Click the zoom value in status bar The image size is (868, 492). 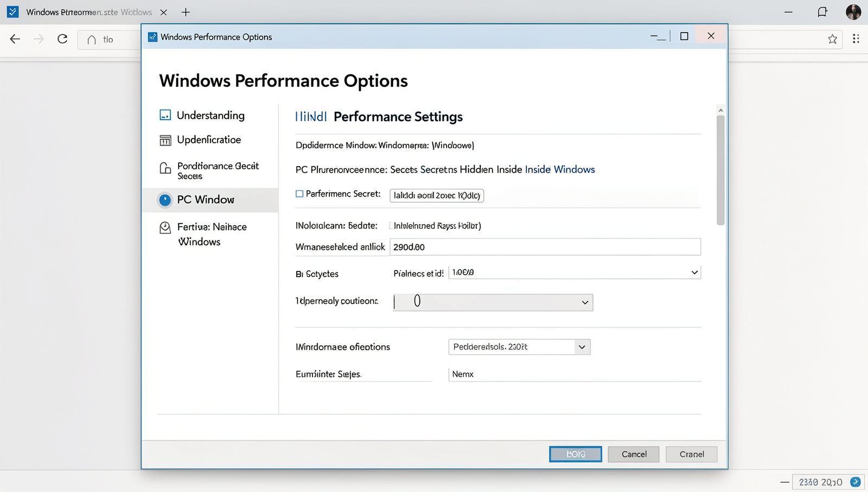click(x=820, y=482)
